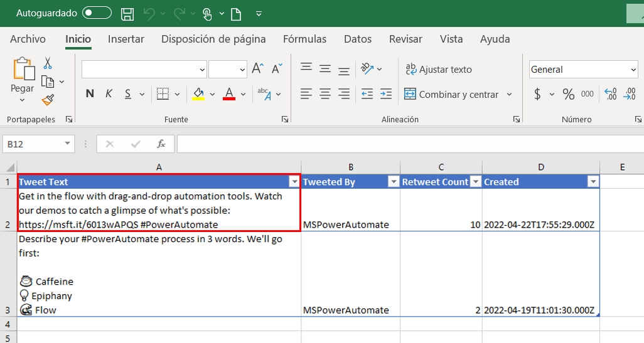This screenshot has height=343, width=644.
Task: Click the percent style icon
Action: (x=569, y=94)
